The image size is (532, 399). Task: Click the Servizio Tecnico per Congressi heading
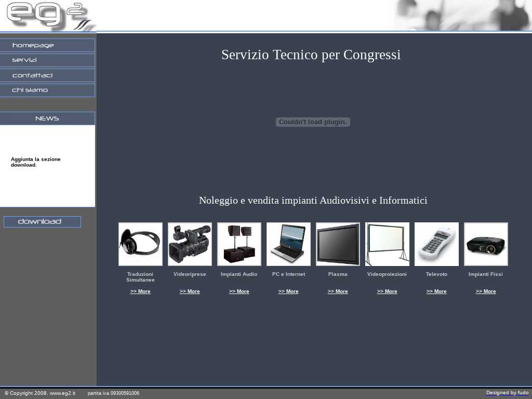(311, 55)
